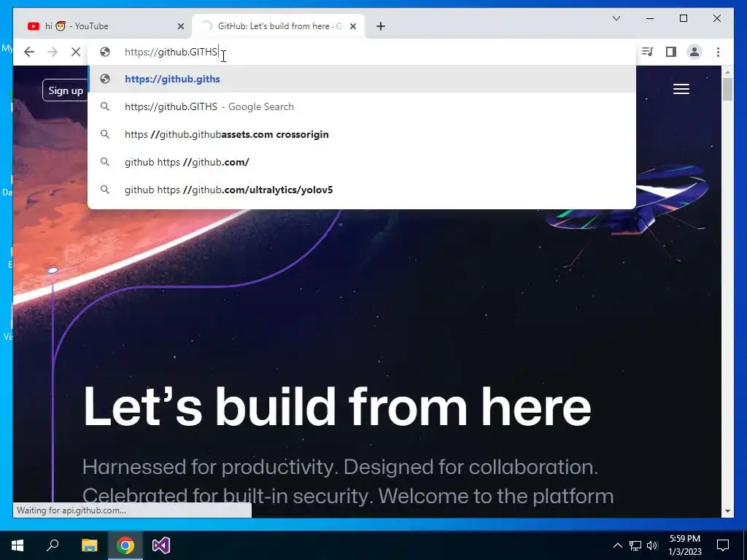Open Chrome three-dot menu

pos(718,52)
